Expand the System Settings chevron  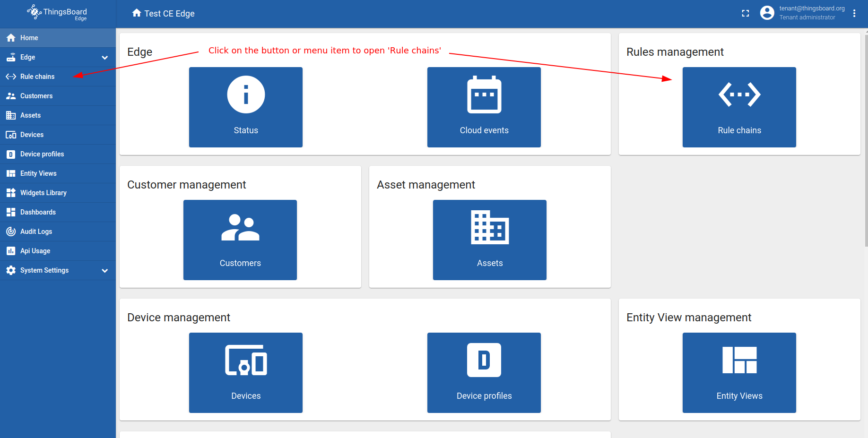[105, 271]
